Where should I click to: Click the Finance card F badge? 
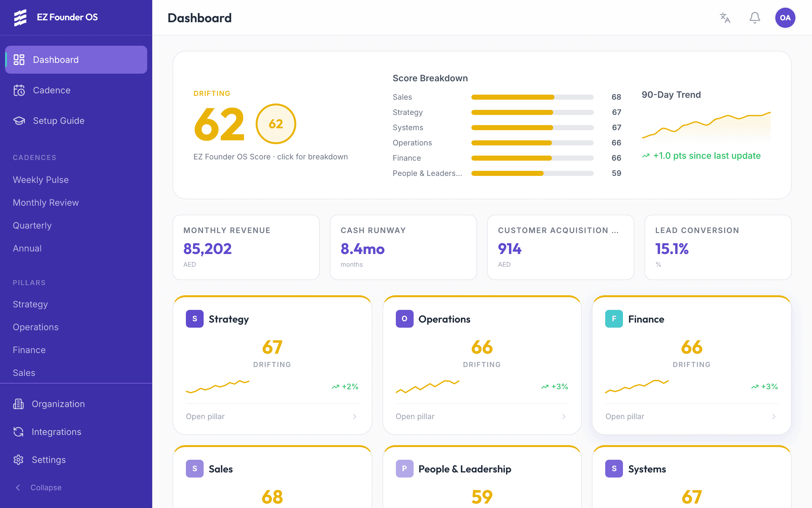coord(614,319)
